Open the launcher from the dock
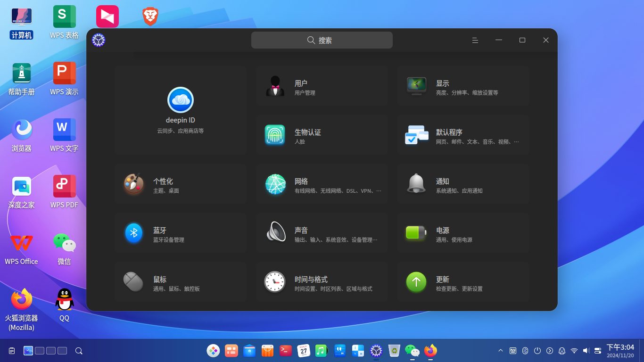Viewport: 644px width, 362px height. [214, 351]
